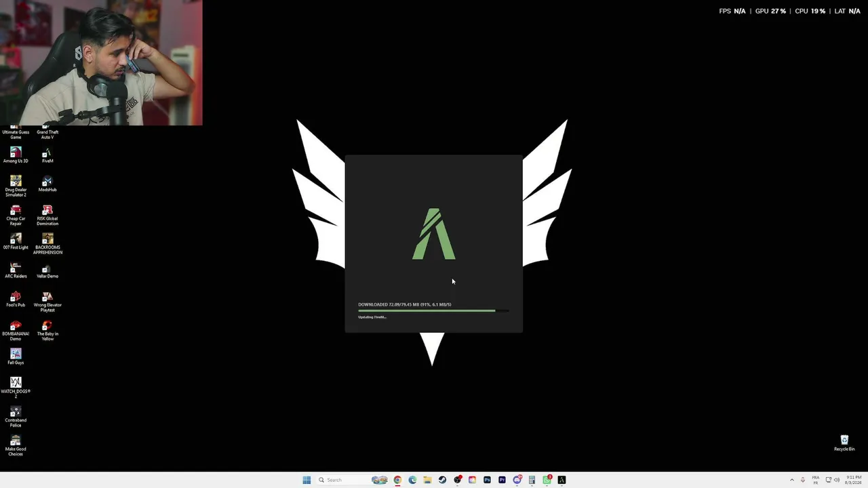This screenshot has height=488, width=868.
Task: Select the BACKROOMS APPREHENSION desktop icon
Action: (x=47, y=243)
